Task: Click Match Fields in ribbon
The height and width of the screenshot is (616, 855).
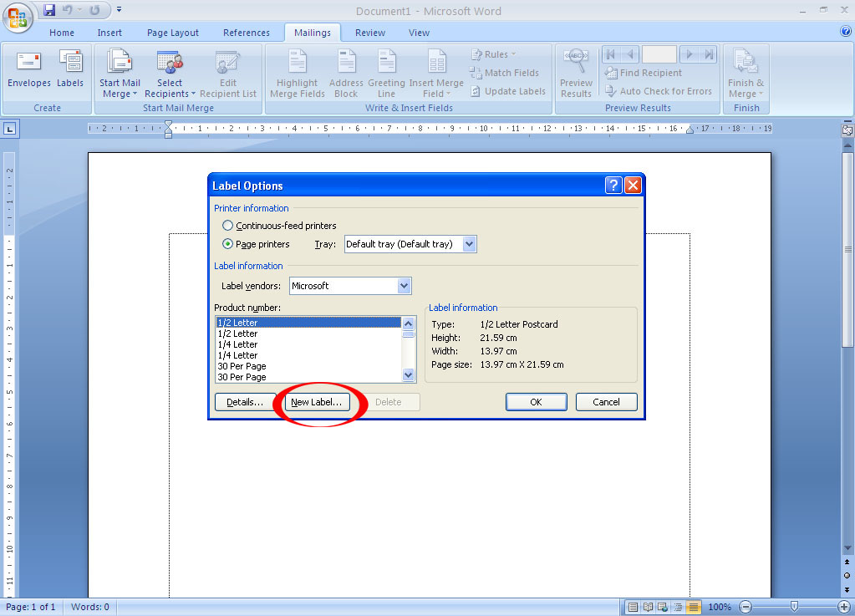Action: coord(504,73)
